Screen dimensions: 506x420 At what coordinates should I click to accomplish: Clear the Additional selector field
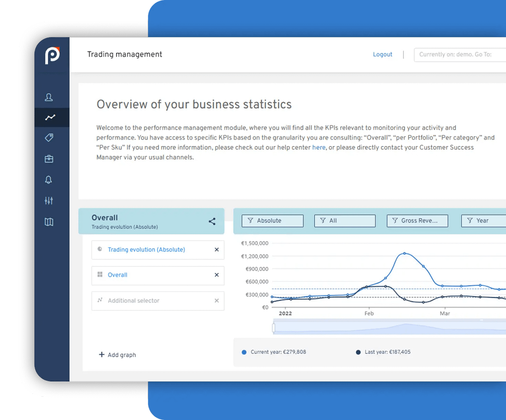(217, 301)
